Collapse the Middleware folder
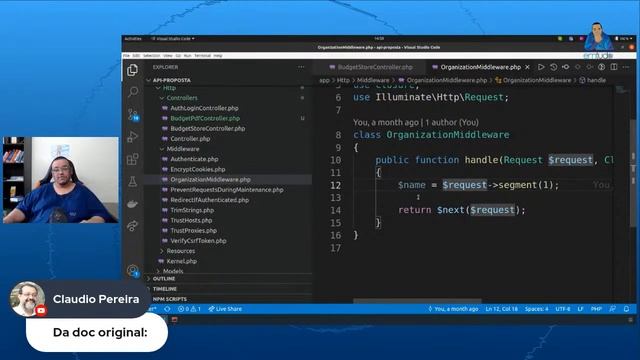This screenshot has height=360, width=640. [183, 149]
